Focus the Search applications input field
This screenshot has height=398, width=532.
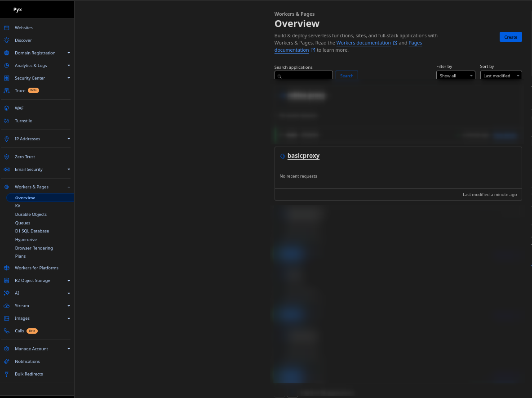pos(304,76)
